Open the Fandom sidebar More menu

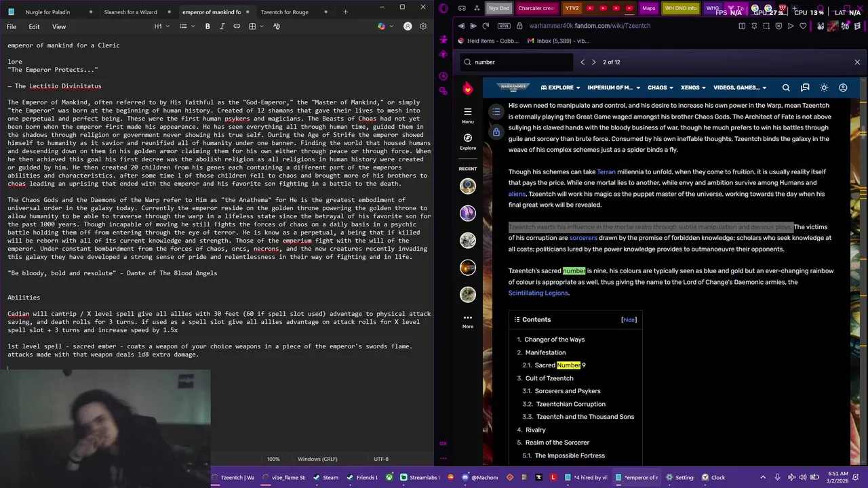click(468, 321)
